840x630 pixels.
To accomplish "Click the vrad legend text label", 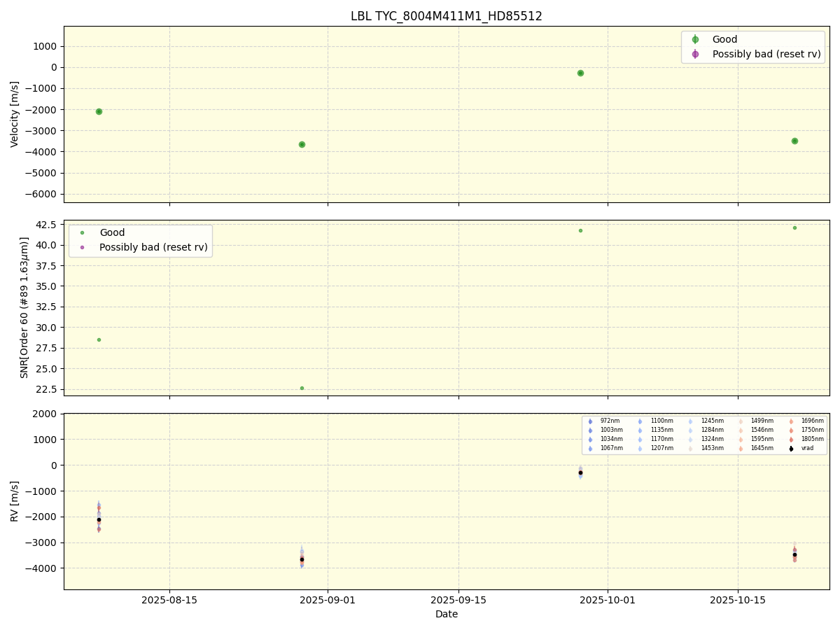I will [x=807, y=449].
